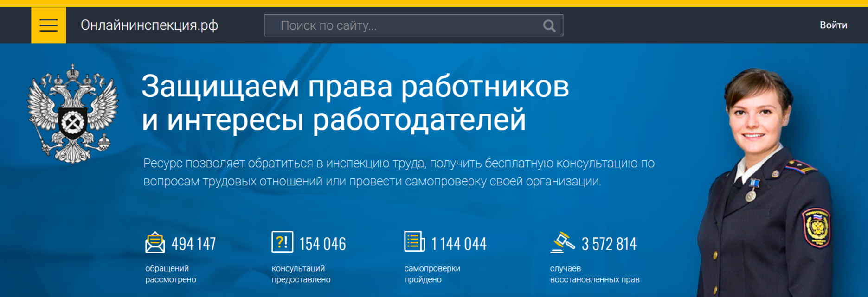Click the number 154 046

tap(322, 244)
